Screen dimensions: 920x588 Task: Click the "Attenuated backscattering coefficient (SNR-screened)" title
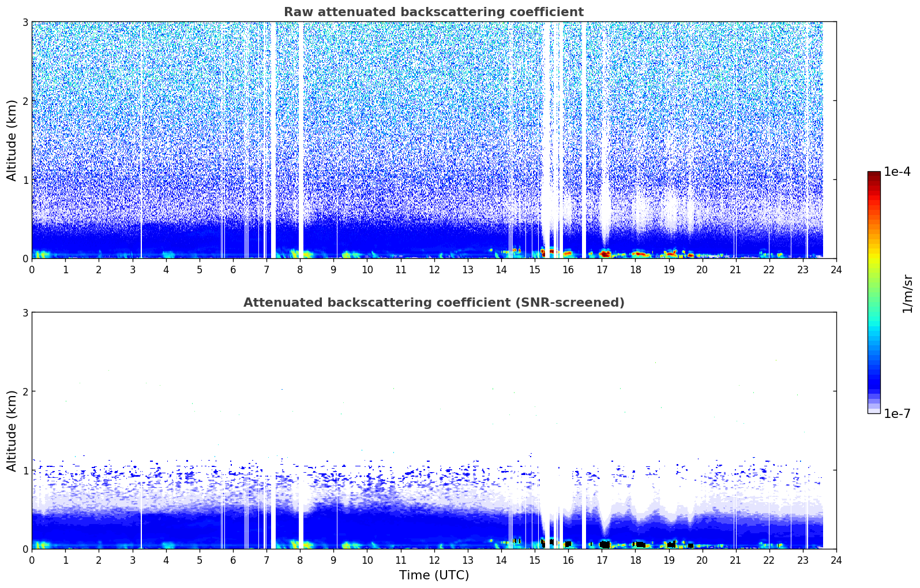coord(433,303)
